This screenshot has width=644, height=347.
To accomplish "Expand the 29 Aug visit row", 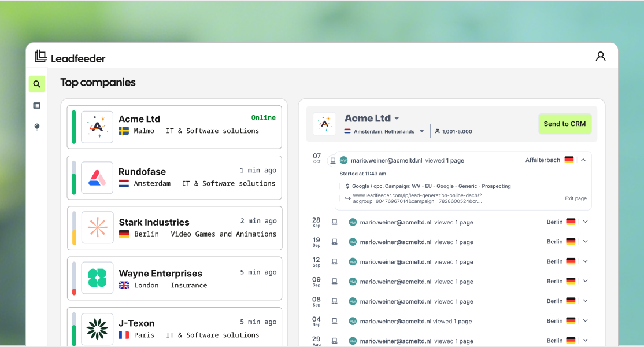I will coord(585,340).
